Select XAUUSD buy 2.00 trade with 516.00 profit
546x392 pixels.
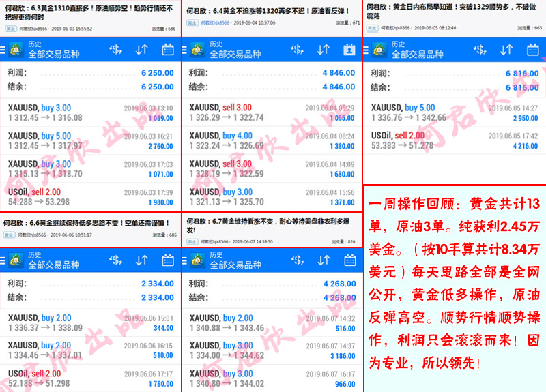pos(272,322)
